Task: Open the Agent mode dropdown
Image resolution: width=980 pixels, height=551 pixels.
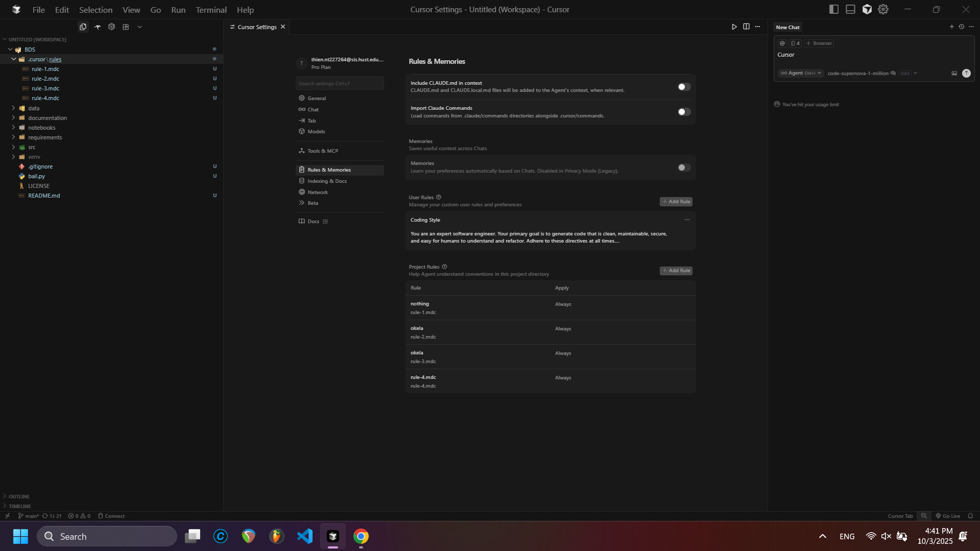Action: pos(800,74)
